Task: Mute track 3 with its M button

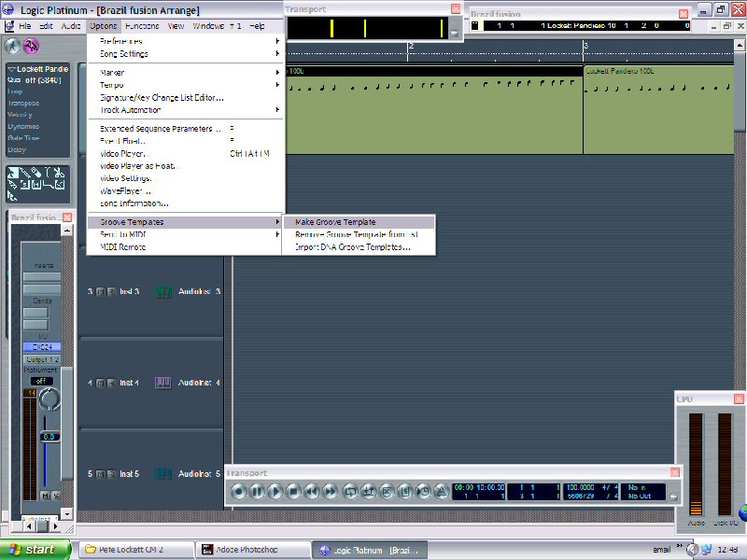Action: click(x=100, y=292)
